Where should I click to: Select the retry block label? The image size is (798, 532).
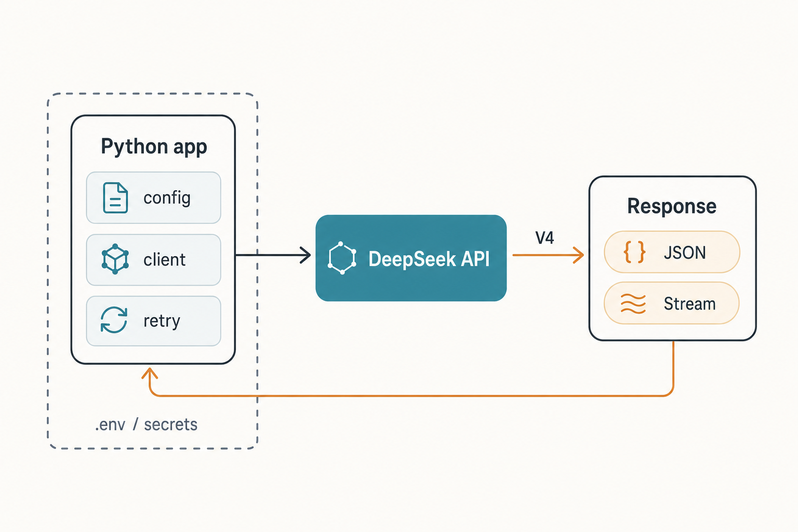tap(162, 321)
